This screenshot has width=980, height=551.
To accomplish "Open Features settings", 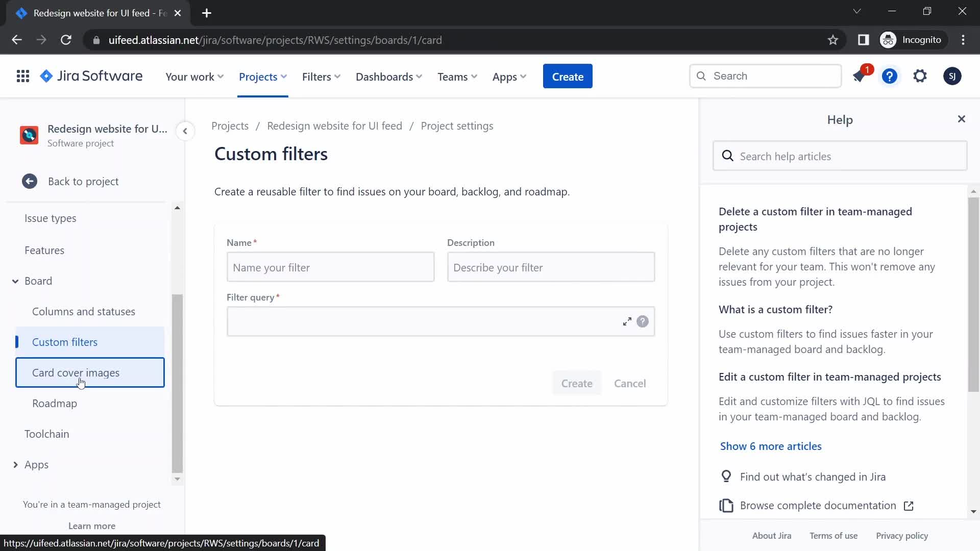I will click(x=44, y=250).
